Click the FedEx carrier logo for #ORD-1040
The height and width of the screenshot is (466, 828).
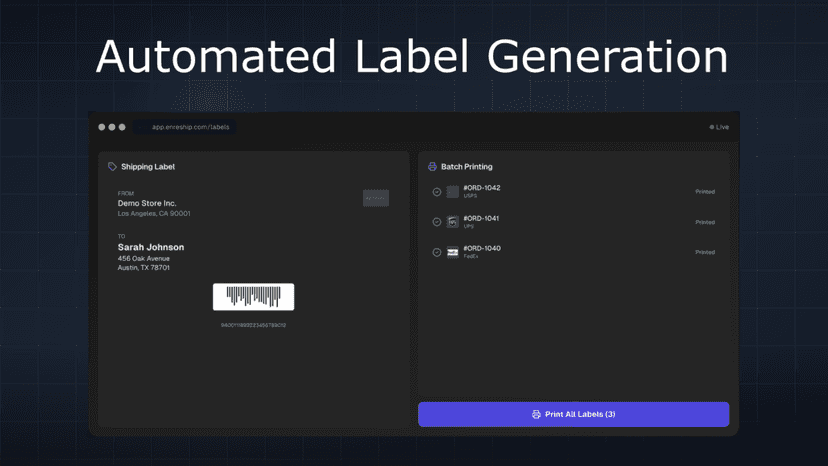coord(453,253)
